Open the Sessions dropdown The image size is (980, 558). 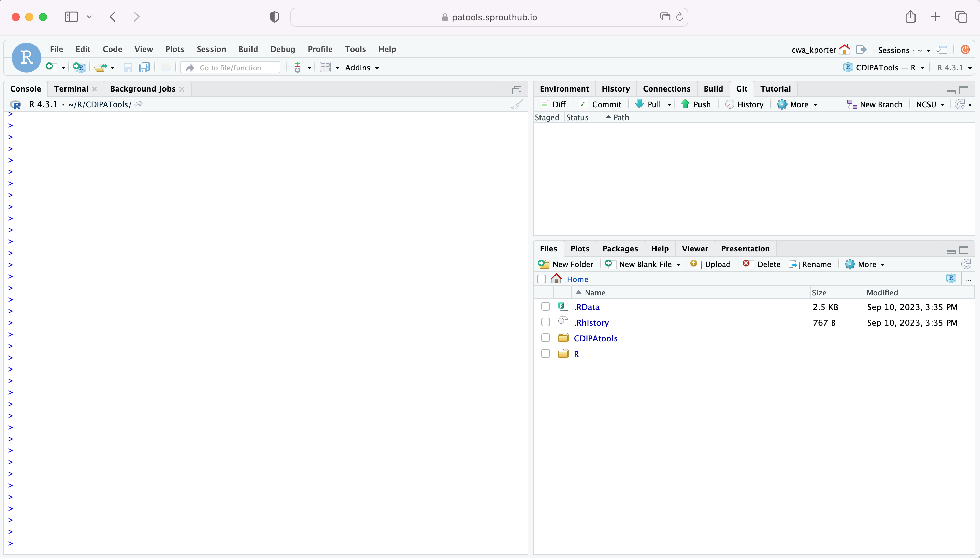pyautogui.click(x=904, y=50)
